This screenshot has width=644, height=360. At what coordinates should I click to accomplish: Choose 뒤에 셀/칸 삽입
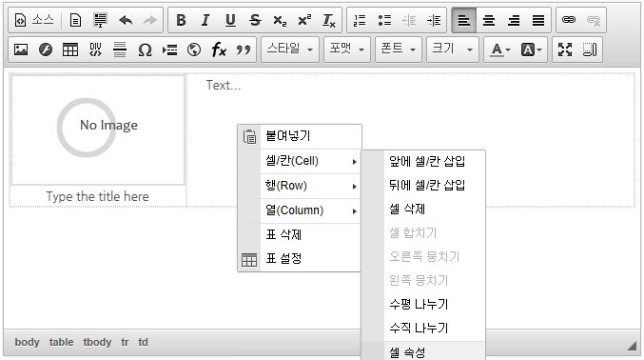[423, 185]
